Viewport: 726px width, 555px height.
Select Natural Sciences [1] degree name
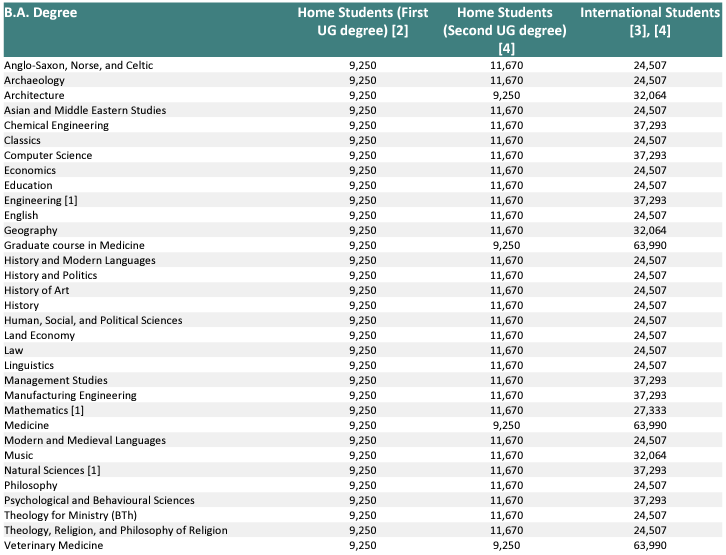(x=52, y=470)
